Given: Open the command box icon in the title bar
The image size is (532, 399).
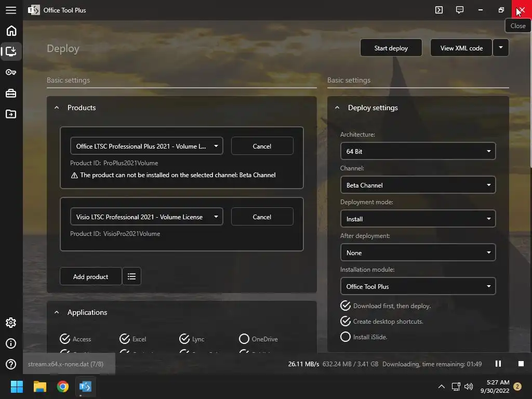Looking at the screenshot, I should coord(438,10).
